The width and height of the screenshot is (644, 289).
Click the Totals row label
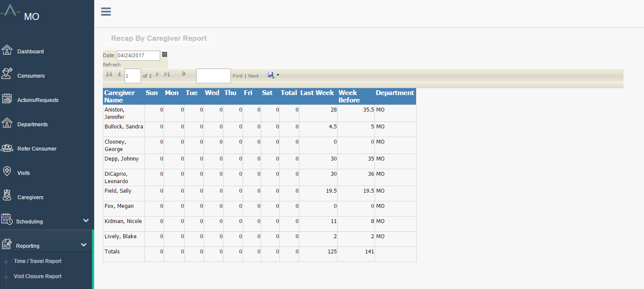coord(112,252)
